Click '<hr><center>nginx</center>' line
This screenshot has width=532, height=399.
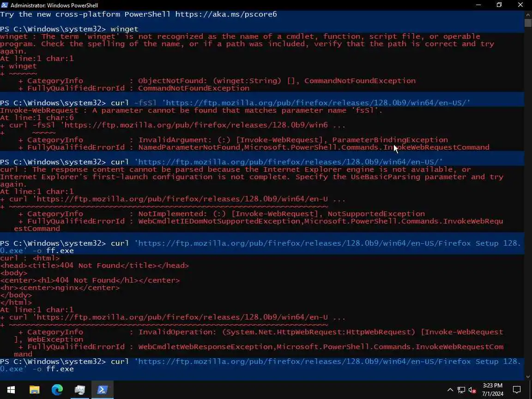[60, 288]
